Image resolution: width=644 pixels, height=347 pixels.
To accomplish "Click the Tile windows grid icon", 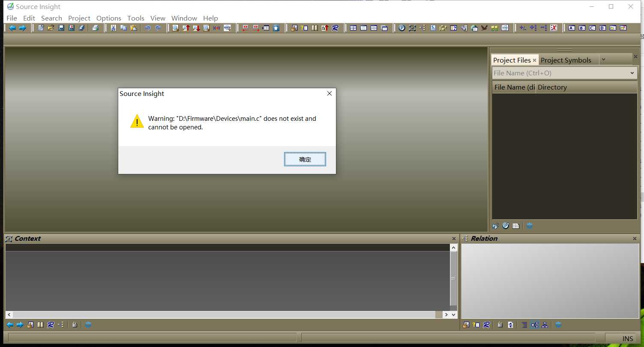I will coord(353,28).
